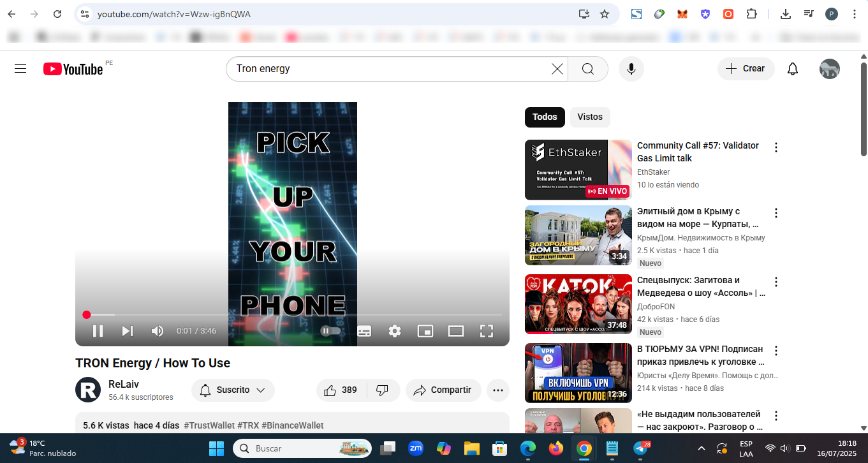868x463 pixels.
Task: Show hidden system tray icons
Action: point(702,448)
